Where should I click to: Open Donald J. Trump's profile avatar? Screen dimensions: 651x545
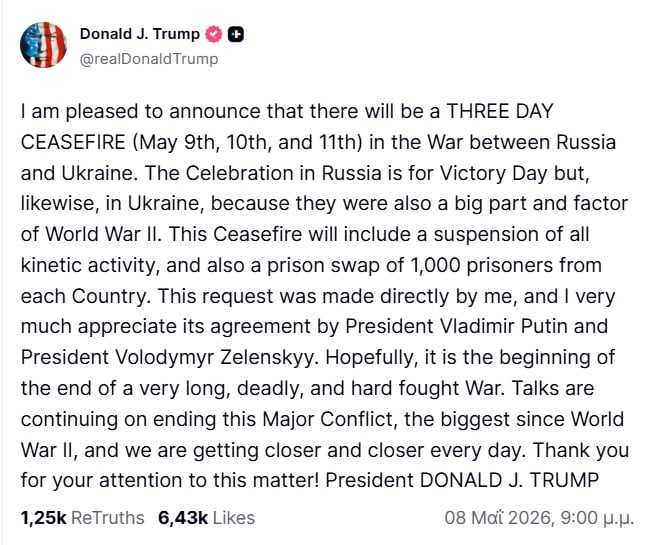pos(43,45)
